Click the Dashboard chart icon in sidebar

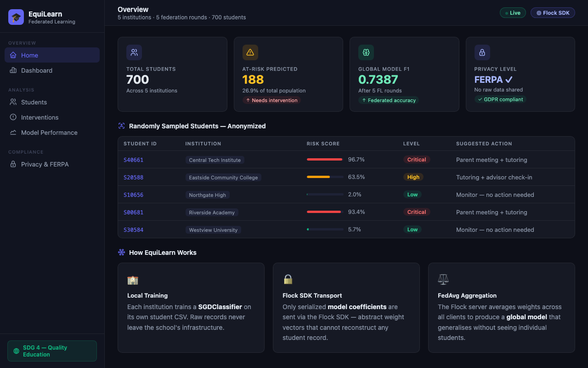click(13, 70)
